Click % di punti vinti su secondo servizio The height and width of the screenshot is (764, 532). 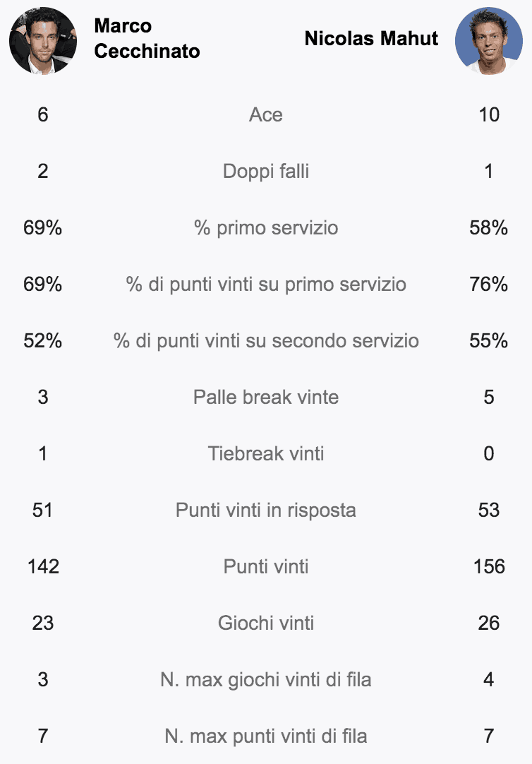point(266,340)
